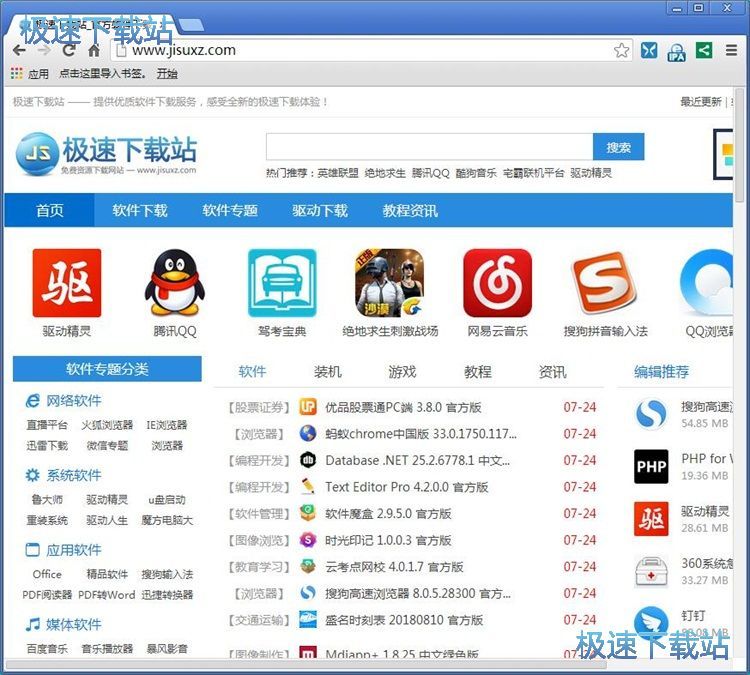Open the 软件下载 navigation menu
Viewport: 750px width, 675px height.
coord(140,210)
